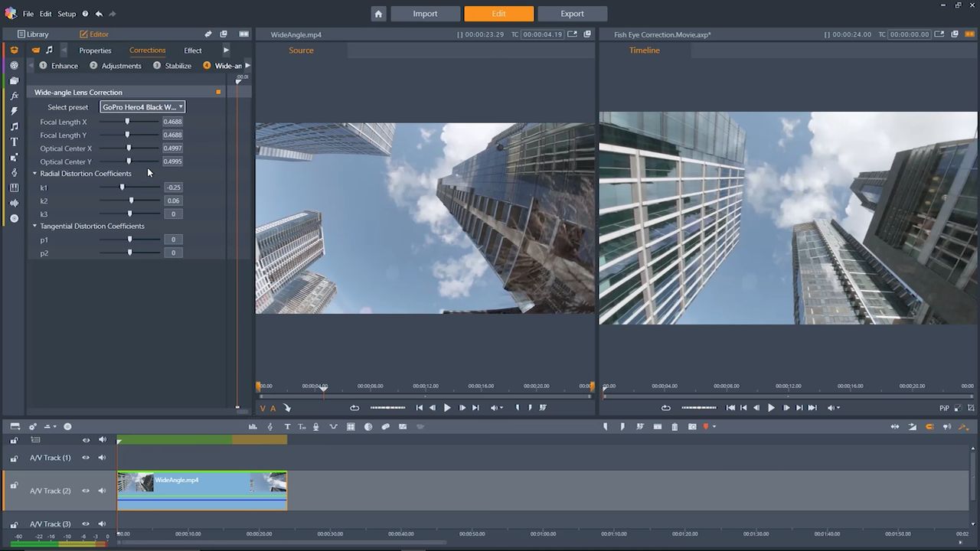Screen dimensions: 980x551
Task: Click the undo arrow in the top bar
Action: coord(99,14)
